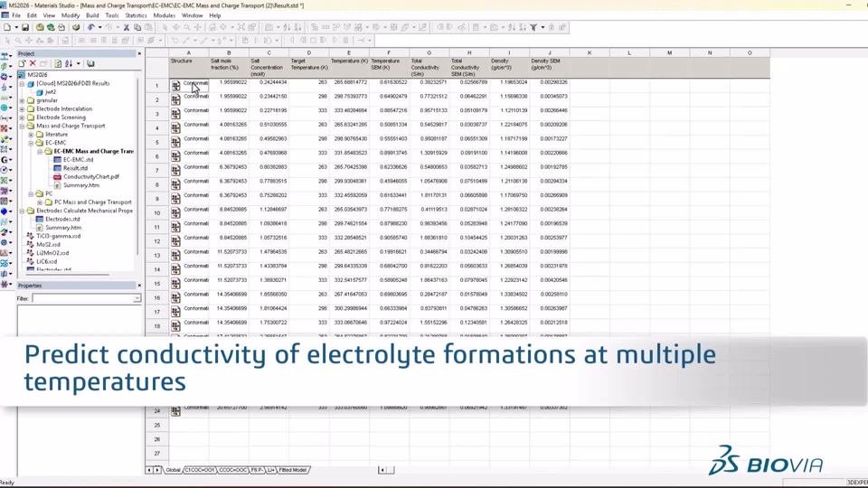Viewport: 868px width, 488px height.
Task: Open the Modify menu
Action: pyautogui.click(x=71, y=15)
